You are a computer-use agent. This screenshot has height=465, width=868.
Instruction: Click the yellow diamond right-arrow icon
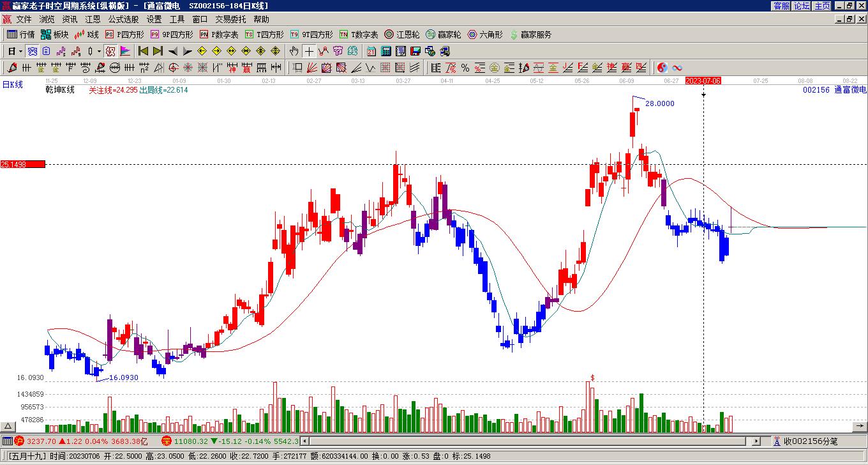tap(217, 51)
